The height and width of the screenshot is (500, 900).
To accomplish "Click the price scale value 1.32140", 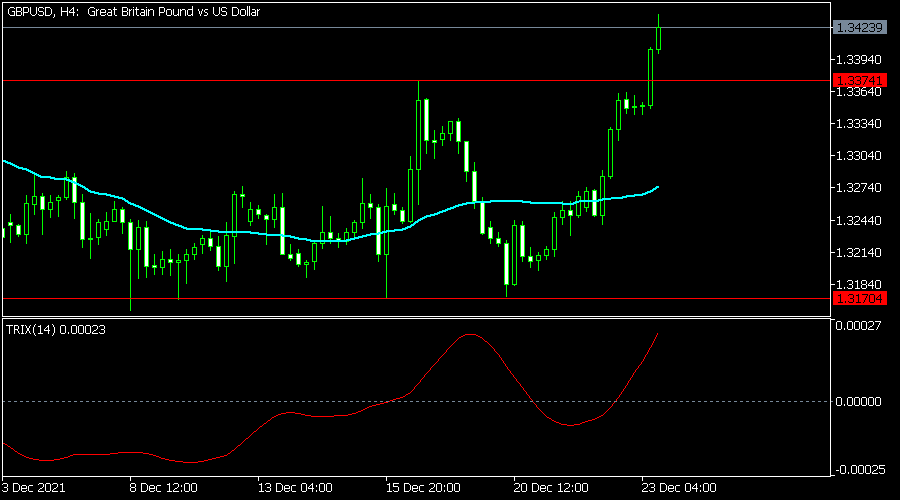I will point(859,253).
